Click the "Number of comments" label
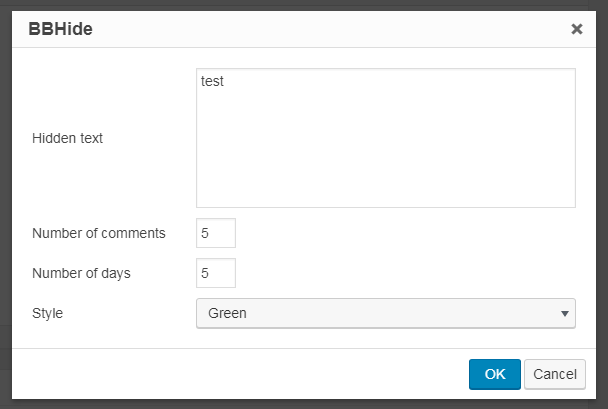 (99, 233)
